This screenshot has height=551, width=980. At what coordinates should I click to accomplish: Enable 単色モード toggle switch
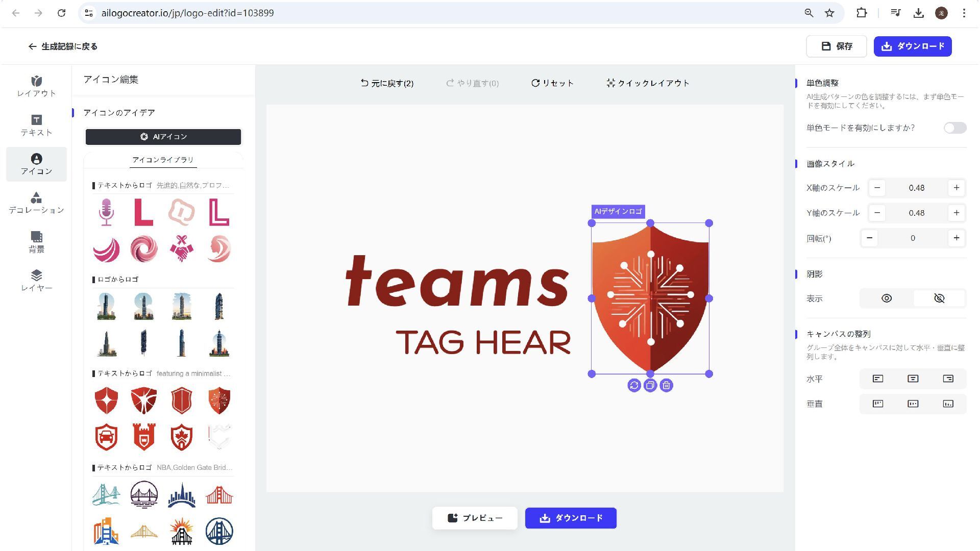click(955, 128)
